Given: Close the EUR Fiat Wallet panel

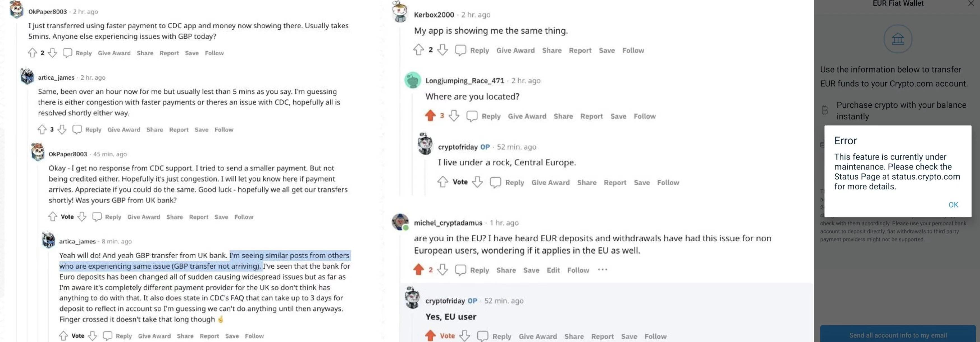Looking at the screenshot, I should pos(971,3).
